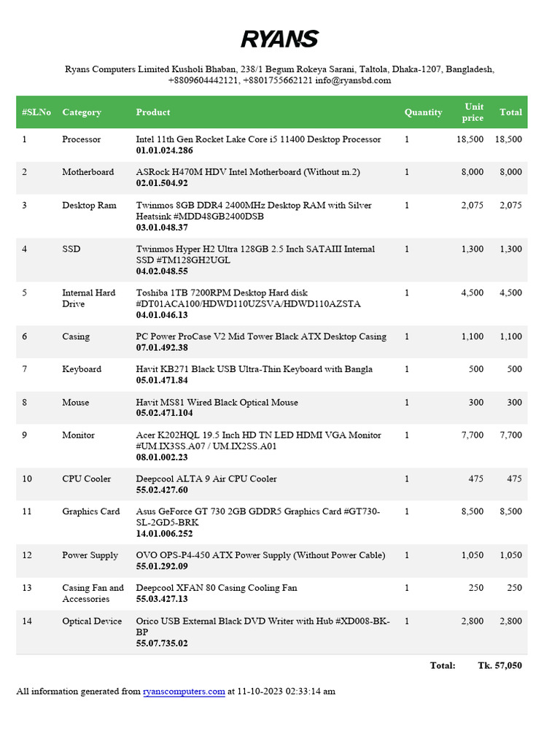Open the ryanscomputers.com link
This screenshot has width=560, height=747.
pos(184,692)
